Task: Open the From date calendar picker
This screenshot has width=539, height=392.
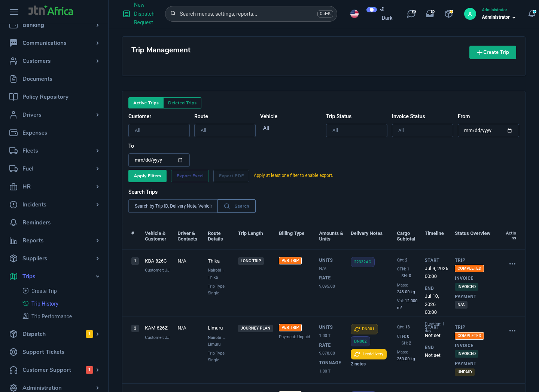Action: [509, 131]
